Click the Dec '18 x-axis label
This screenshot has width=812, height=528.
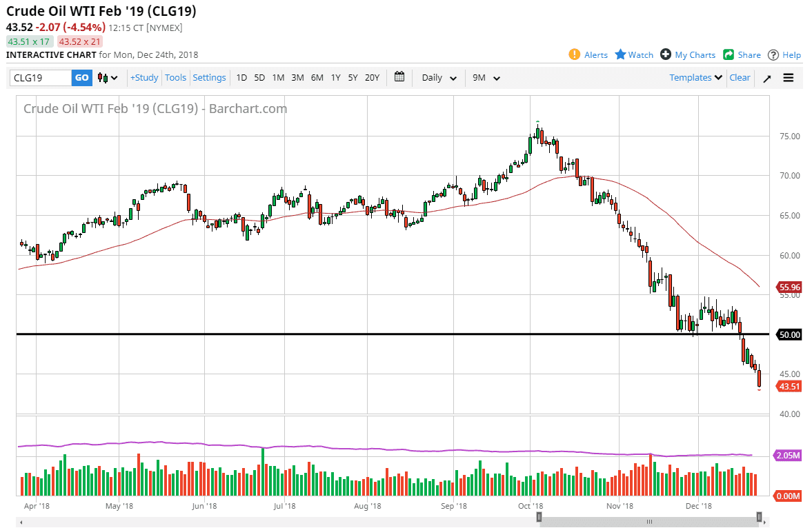(x=699, y=506)
